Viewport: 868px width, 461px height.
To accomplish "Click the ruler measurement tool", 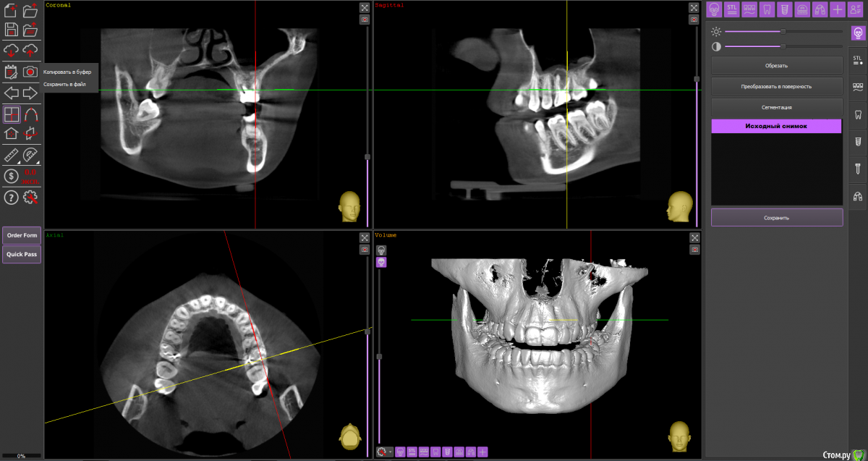I will (x=12, y=155).
